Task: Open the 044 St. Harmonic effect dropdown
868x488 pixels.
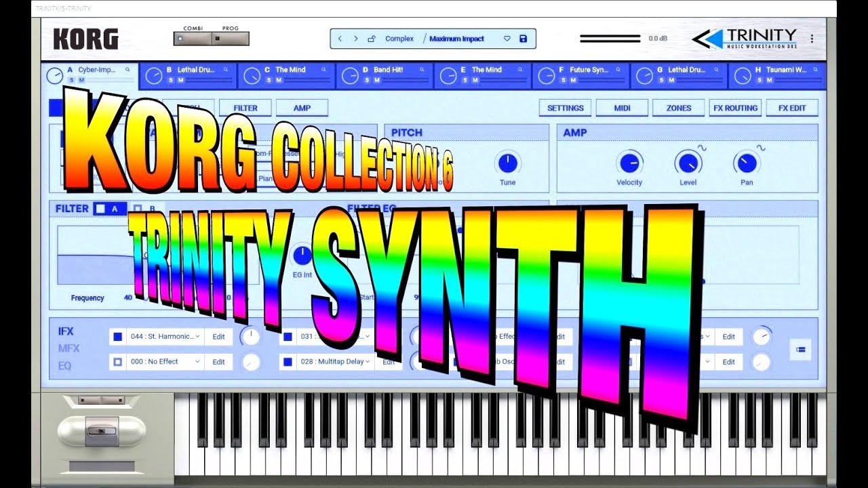Action: (x=165, y=336)
